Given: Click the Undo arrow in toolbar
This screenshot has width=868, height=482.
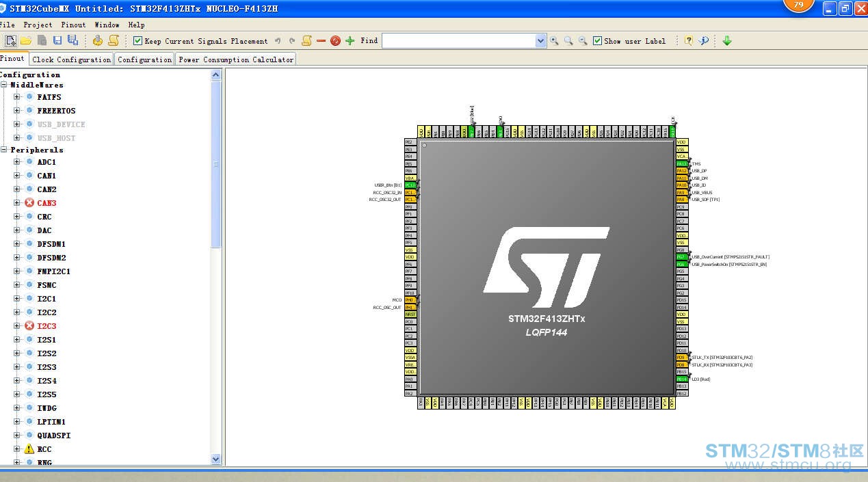Looking at the screenshot, I should coord(278,41).
